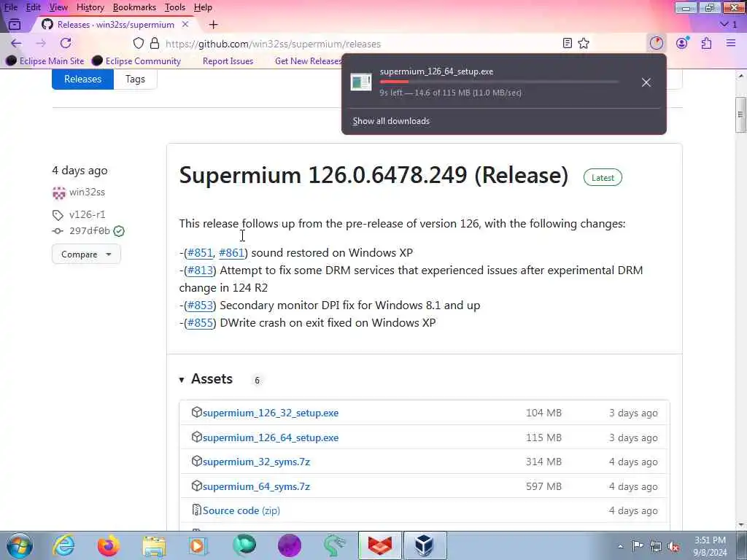Open issue #813 link

pyautogui.click(x=200, y=271)
